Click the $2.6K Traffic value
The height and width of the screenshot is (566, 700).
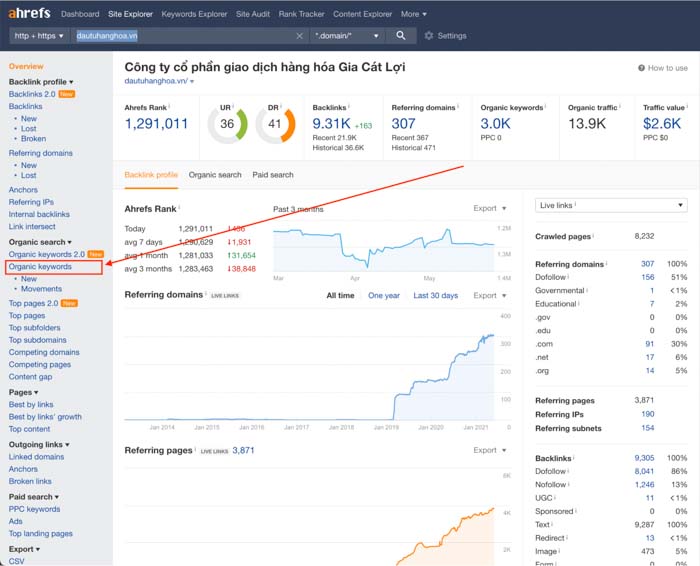tap(662, 123)
